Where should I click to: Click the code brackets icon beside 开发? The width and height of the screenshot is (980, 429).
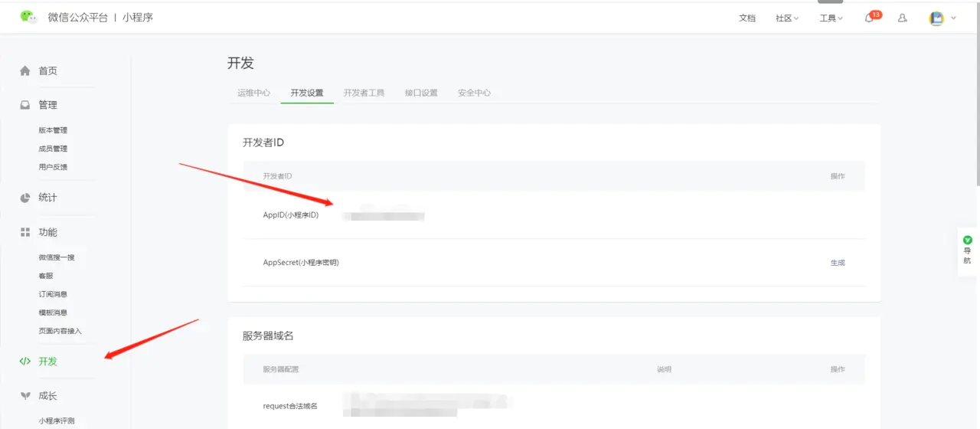25,362
